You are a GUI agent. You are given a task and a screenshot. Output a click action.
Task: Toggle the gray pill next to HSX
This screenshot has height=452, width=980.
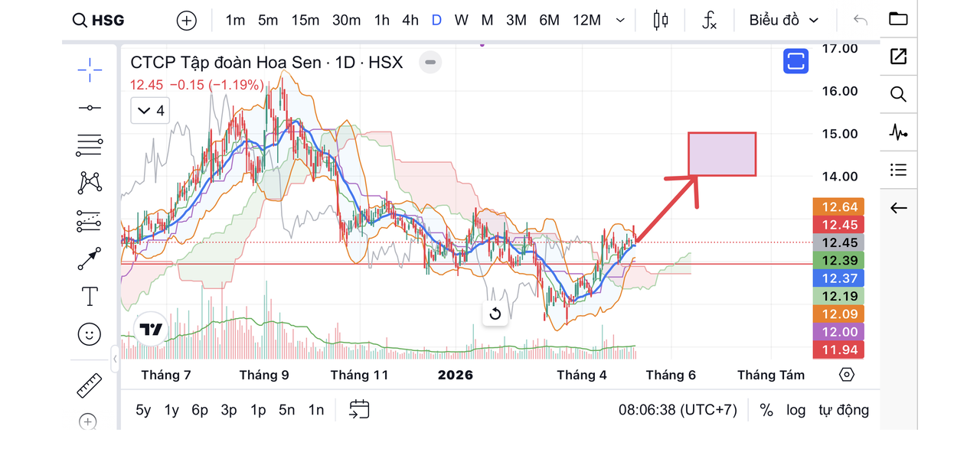point(431,63)
